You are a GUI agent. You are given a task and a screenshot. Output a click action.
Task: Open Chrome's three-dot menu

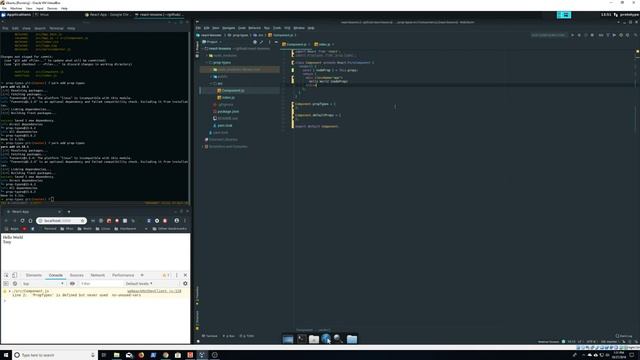click(x=184, y=221)
